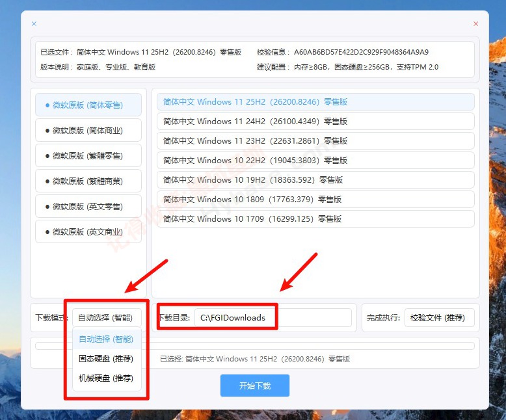This screenshot has width=506, height=420.
Task: Select Windows 10 19H2 (18363.592) entry
Action: pyautogui.click(x=315, y=180)
